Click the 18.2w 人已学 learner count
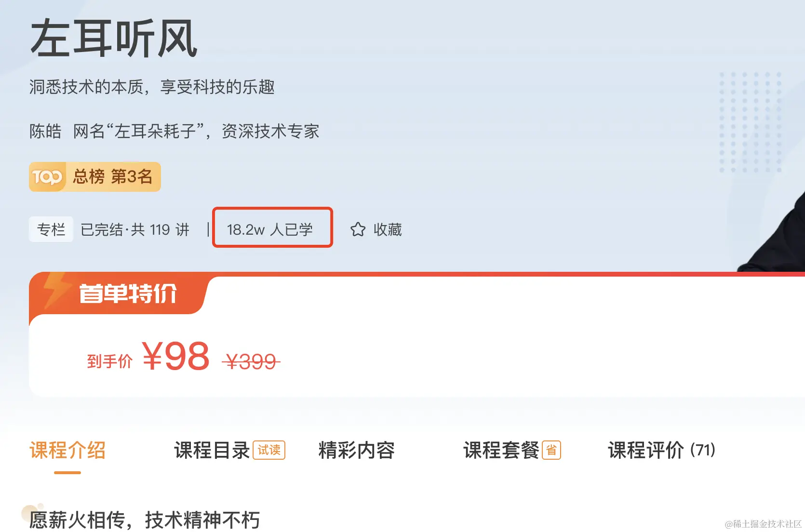Viewport: 805px width, 532px height. pyautogui.click(x=270, y=229)
